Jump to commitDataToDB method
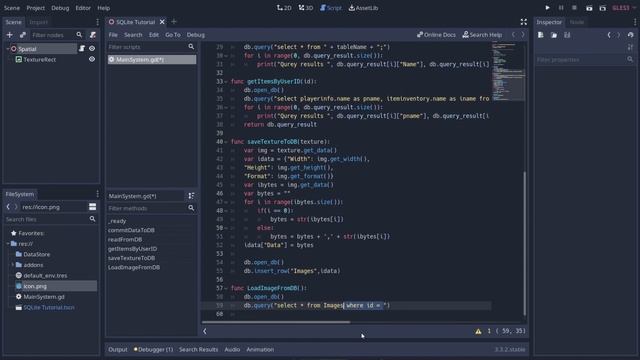Image resolution: width=640 pixels, height=360 pixels. (x=131, y=230)
